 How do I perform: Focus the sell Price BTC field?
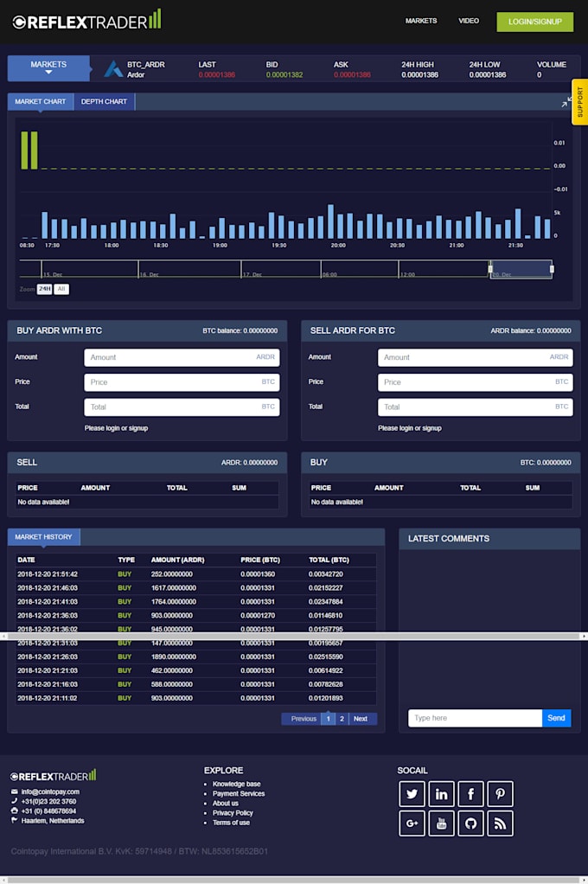pyautogui.click(x=476, y=382)
